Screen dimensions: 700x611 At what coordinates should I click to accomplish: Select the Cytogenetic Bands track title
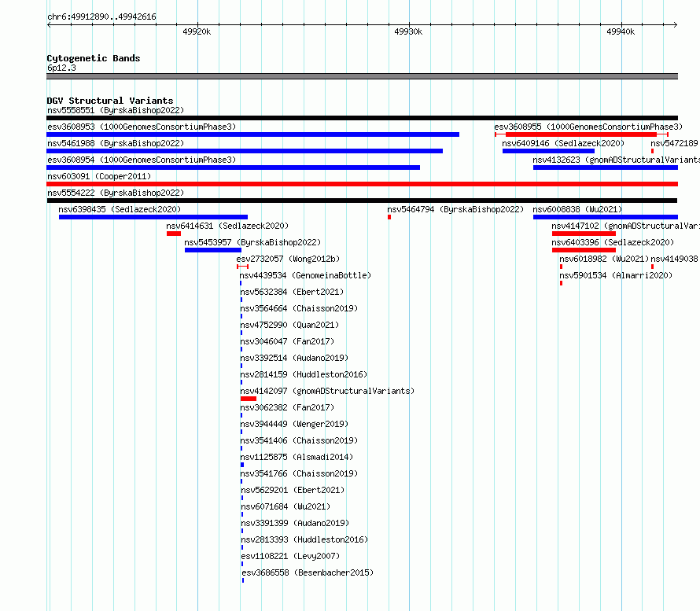(x=94, y=58)
